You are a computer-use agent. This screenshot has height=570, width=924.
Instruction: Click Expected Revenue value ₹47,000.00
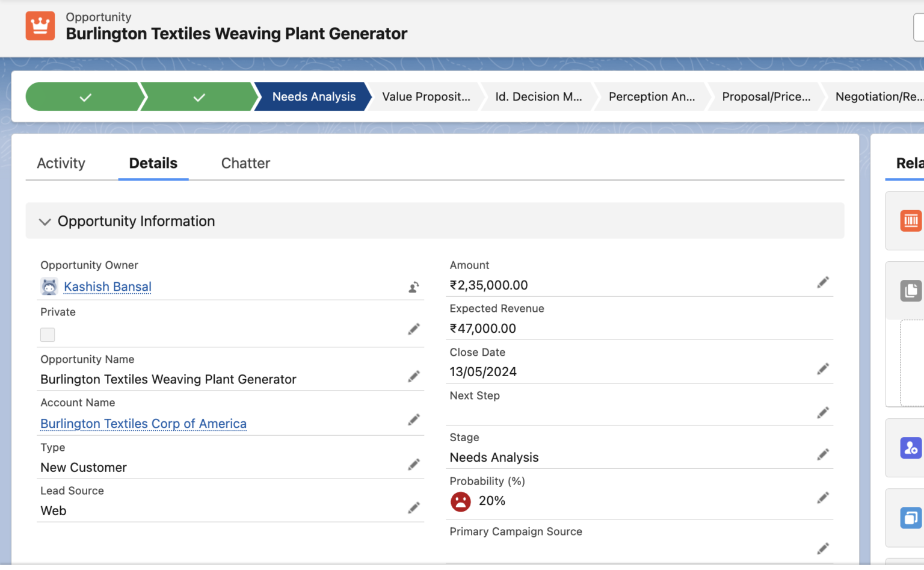[x=483, y=329]
